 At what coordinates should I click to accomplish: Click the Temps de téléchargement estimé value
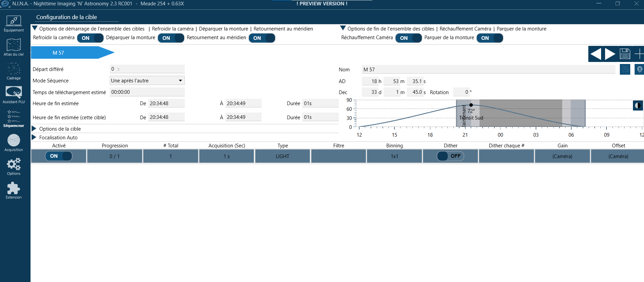pos(147,92)
